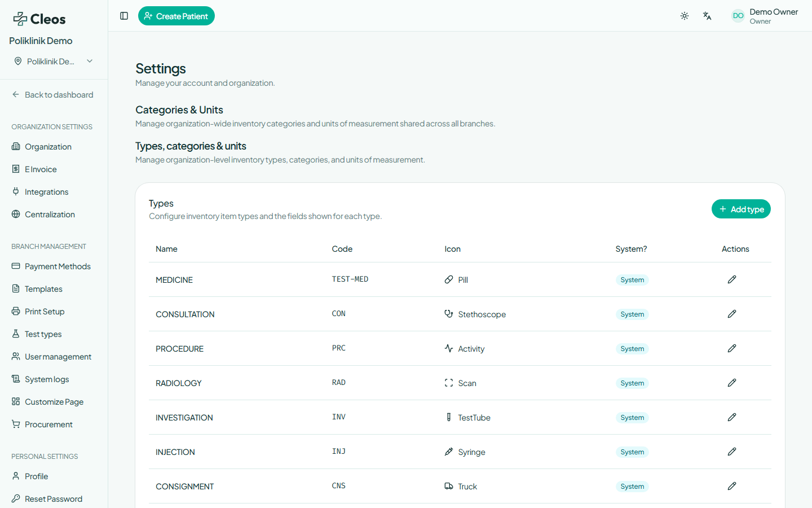Viewport: 812px width, 508px height.
Task: Select the INVESTIGATION name cell
Action: point(184,418)
